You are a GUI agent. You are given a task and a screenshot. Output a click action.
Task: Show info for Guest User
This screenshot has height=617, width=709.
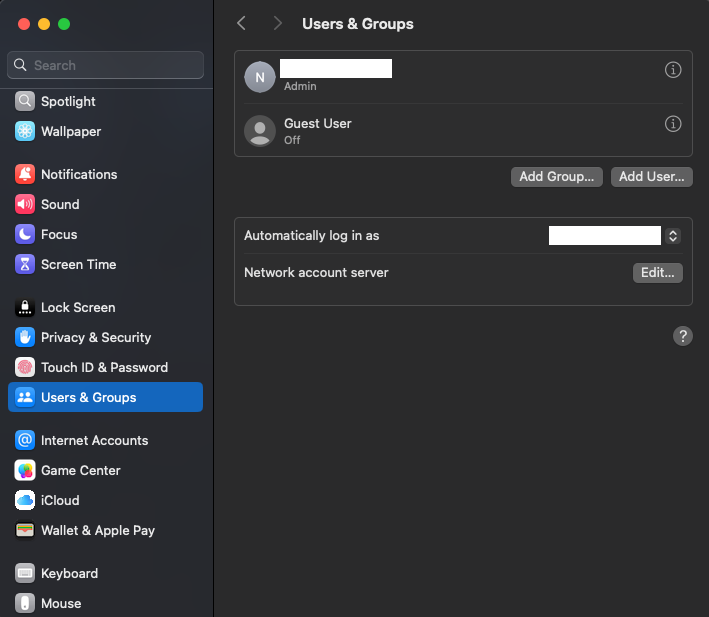click(x=673, y=124)
